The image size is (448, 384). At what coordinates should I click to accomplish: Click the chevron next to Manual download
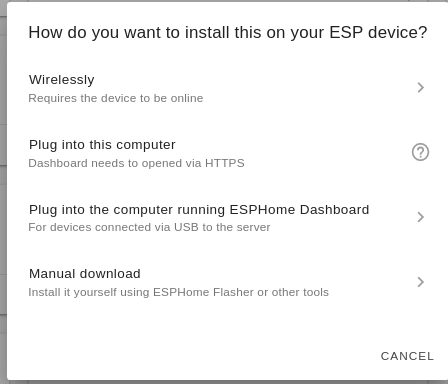coord(420,282)
